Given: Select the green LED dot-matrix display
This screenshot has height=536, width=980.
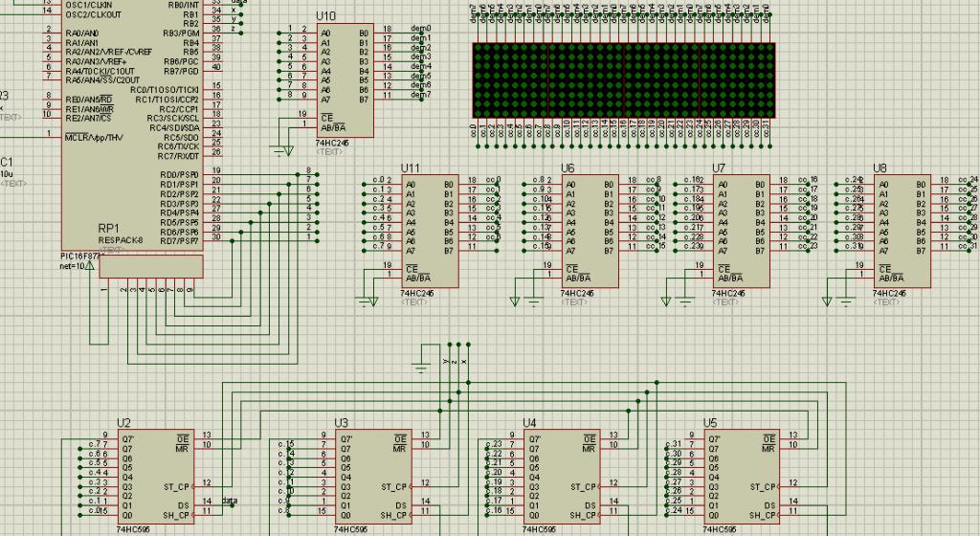Looking at the screenshot, I should click(624, 80).
